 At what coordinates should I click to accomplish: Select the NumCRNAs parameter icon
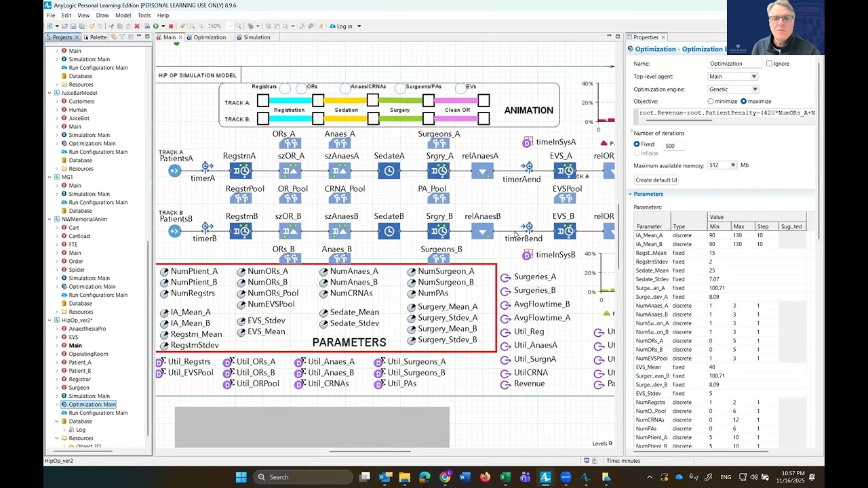coord(323,293)
